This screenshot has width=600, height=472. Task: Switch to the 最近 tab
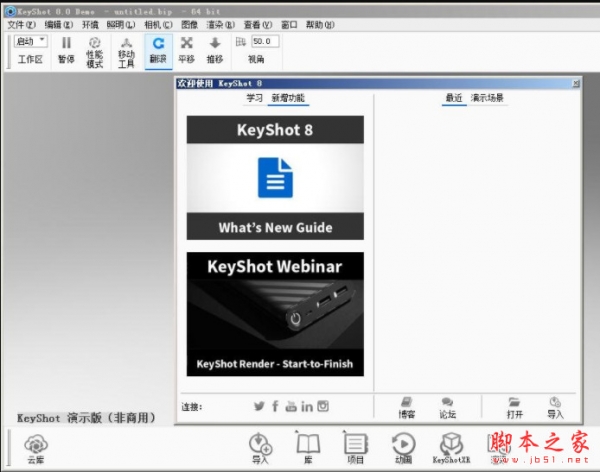454,98
